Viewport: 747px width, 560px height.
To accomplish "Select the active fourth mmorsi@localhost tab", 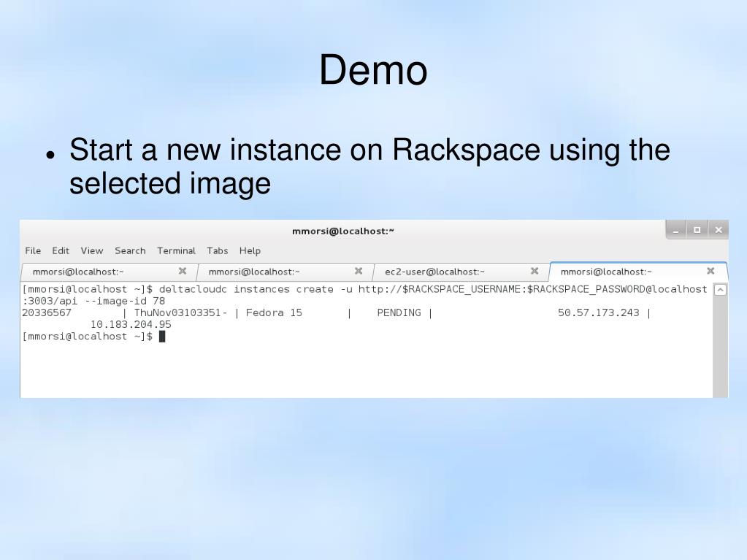I will click(x=638, y=272).
